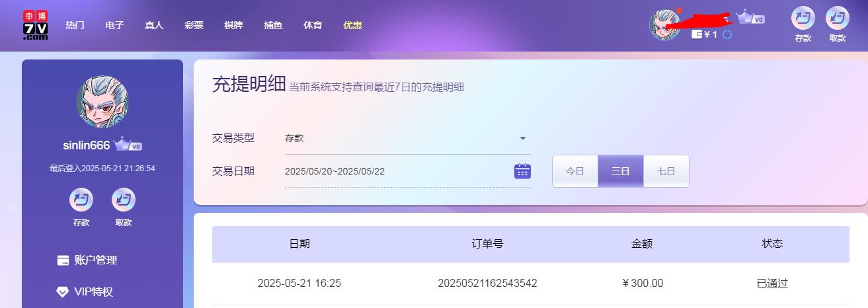Click the 日期 column header
The width and height of the screenshot is (868, 308).
click(299, 243)
